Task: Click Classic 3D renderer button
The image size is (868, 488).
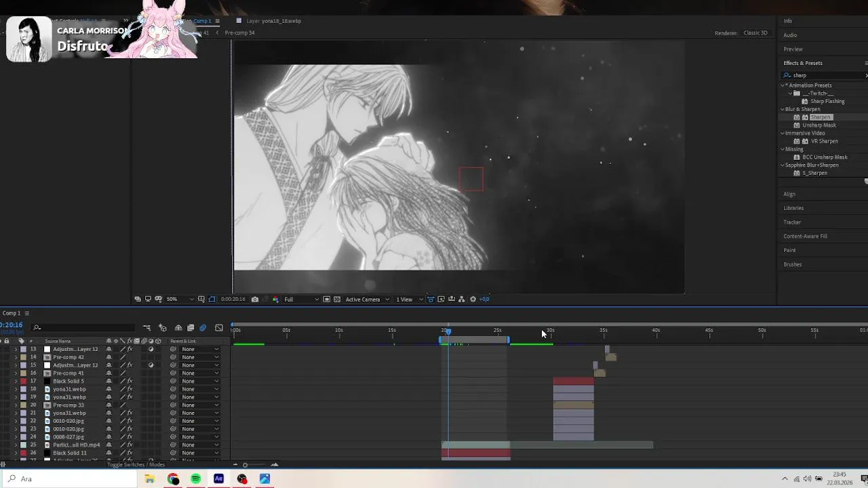Action: (x=755, y=33)
